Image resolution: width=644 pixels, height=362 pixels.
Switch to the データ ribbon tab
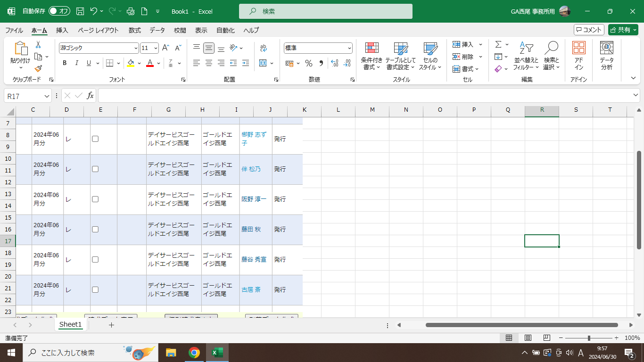(157, 30)
